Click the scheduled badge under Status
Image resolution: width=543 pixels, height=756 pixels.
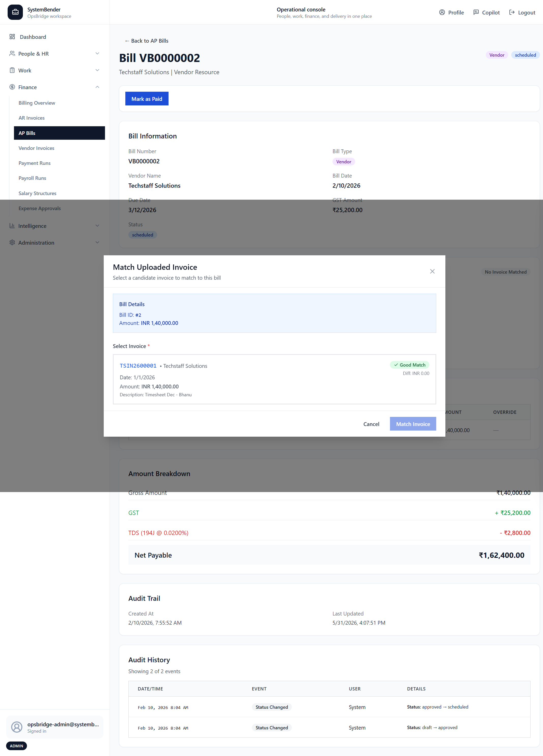pos(142,235)
